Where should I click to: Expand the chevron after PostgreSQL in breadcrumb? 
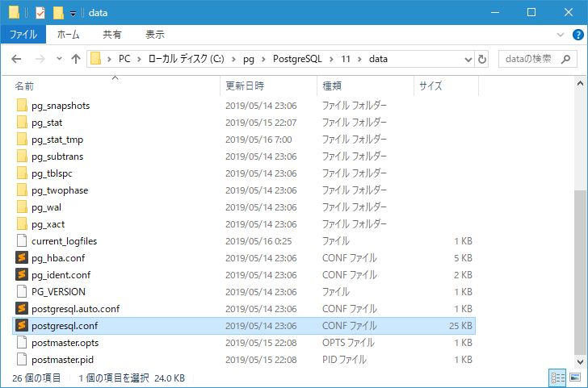(331, 59)
